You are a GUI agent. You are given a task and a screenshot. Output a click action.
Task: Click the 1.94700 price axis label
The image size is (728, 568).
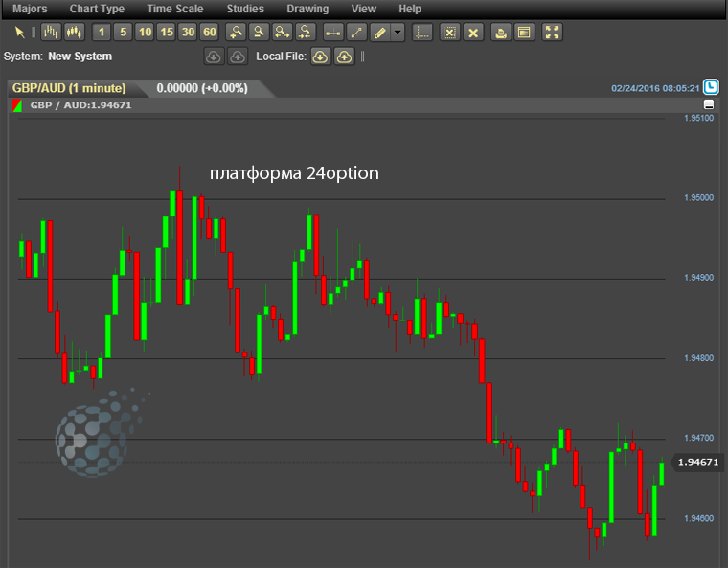tap(698, 438)
